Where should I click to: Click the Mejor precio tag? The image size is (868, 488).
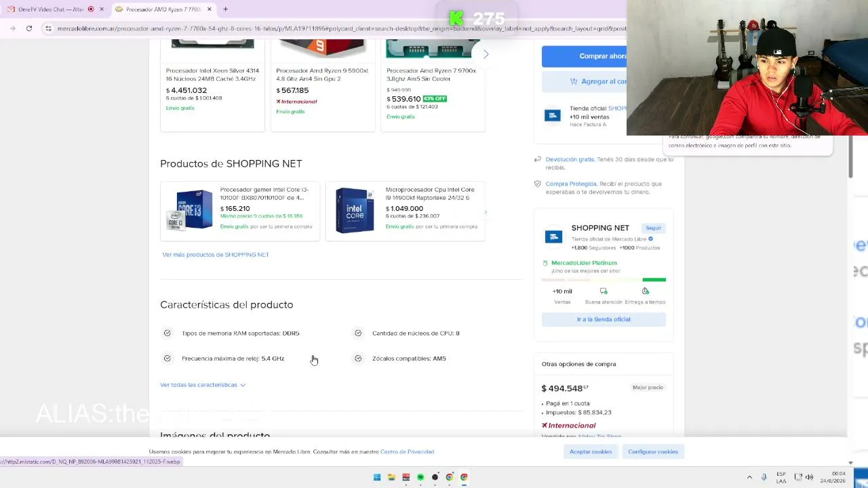[648, 388]
